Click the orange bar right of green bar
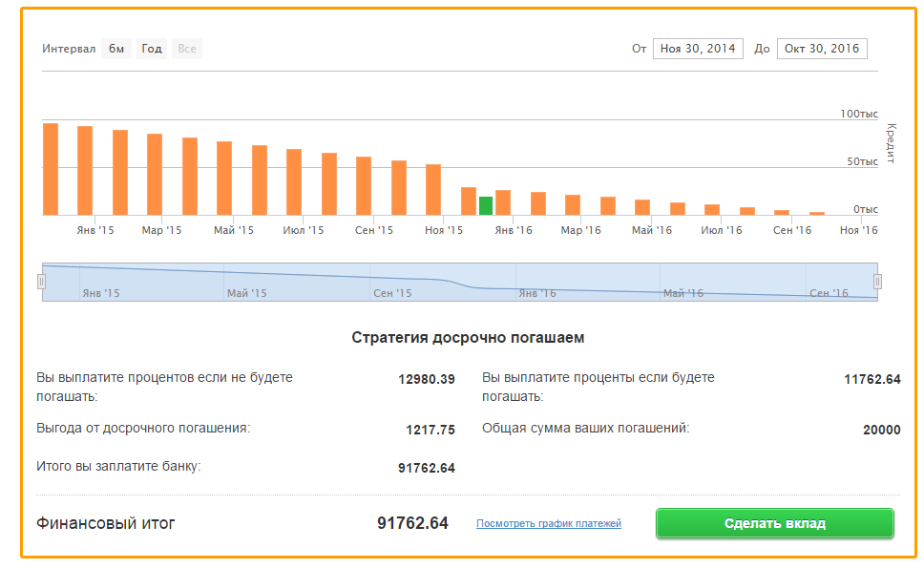This screenshot has height=569, width=924. pos(503,202)
